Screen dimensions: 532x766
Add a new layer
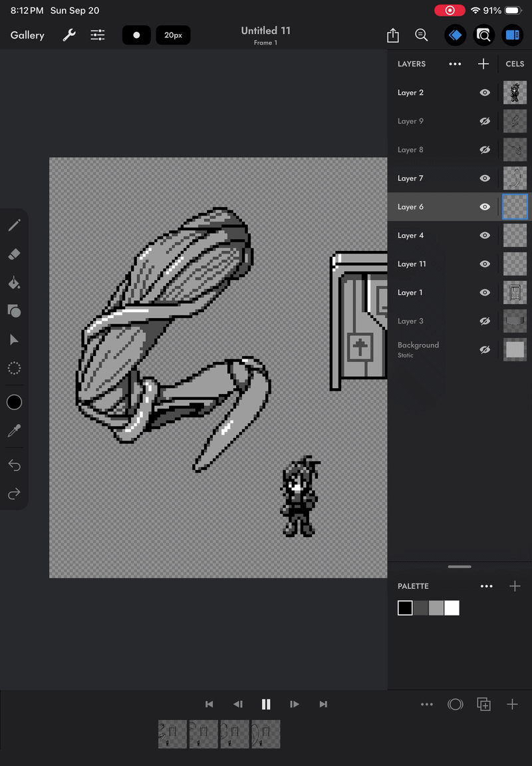483,64
